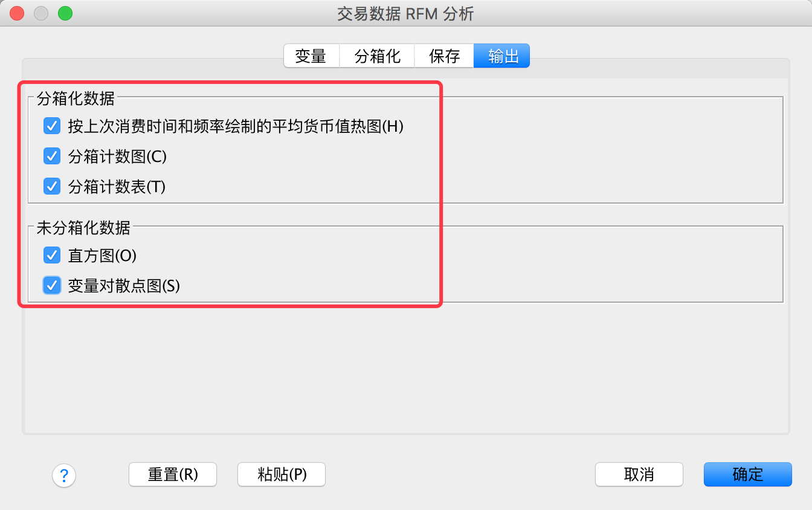Click the 未分箱化数据 group label

pos(83,228)
